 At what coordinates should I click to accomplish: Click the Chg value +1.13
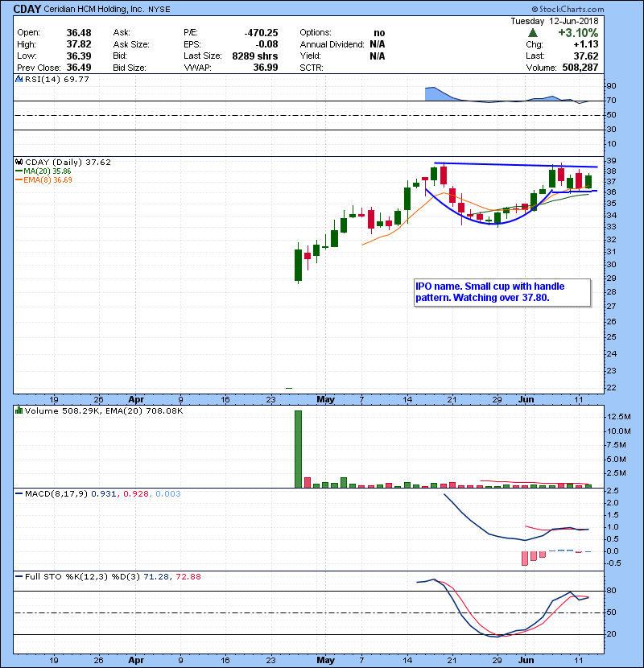click(585, 44)
